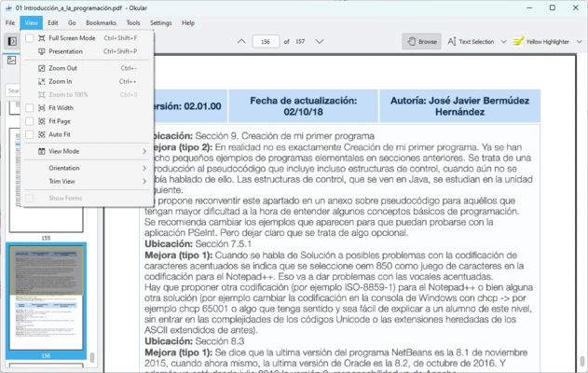
Task: Click the 'Ubicación: Sección 8.3' line
Action: tap(194, 341)
